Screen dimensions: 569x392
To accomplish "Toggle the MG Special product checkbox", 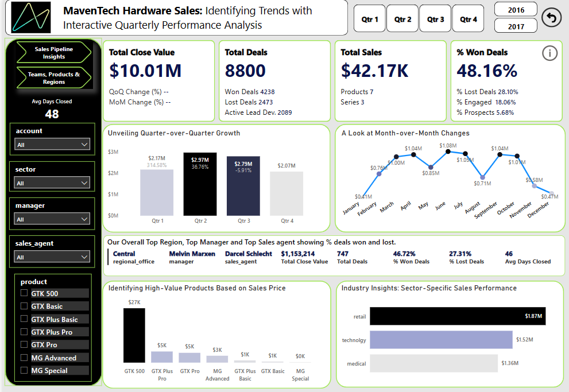I will (24, 370).
